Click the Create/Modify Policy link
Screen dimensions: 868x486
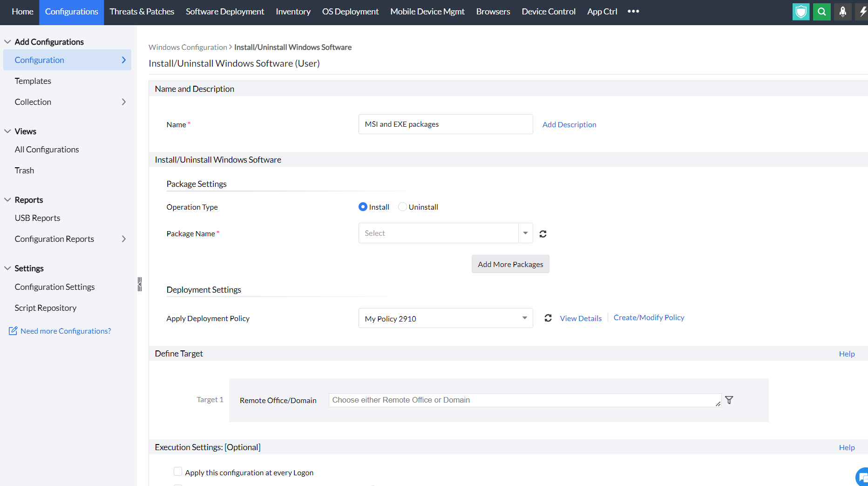pos(649,318)
